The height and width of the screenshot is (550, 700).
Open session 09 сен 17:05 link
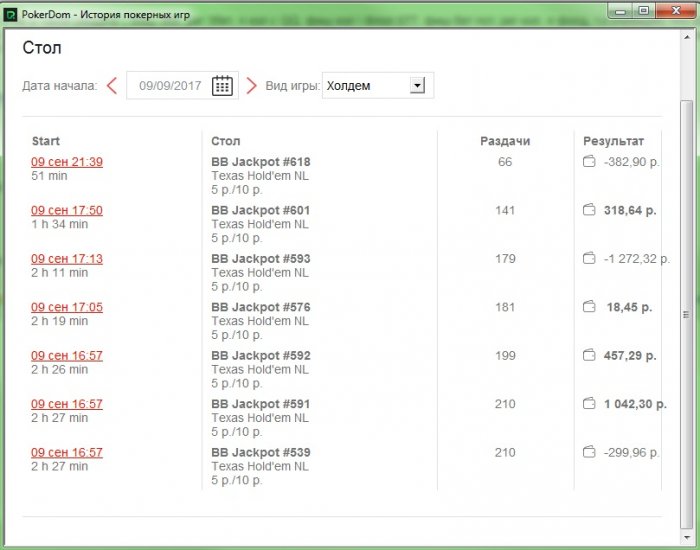point(67,307)
